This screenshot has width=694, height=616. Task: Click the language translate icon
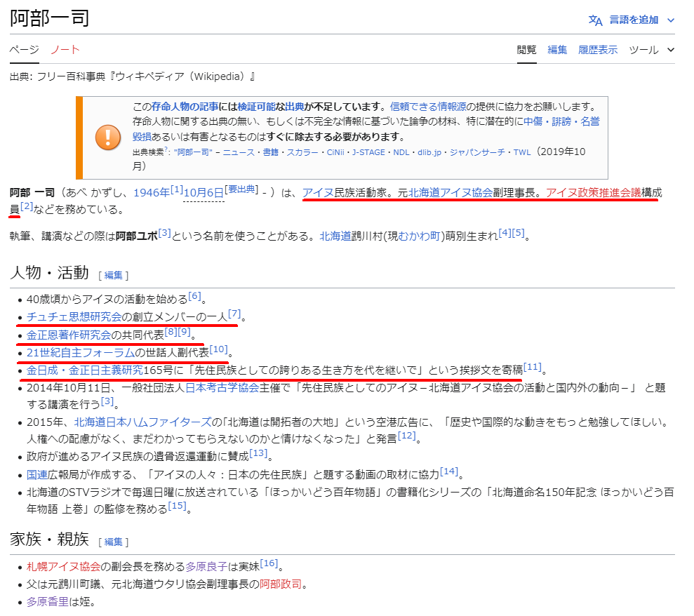point(595,20)
